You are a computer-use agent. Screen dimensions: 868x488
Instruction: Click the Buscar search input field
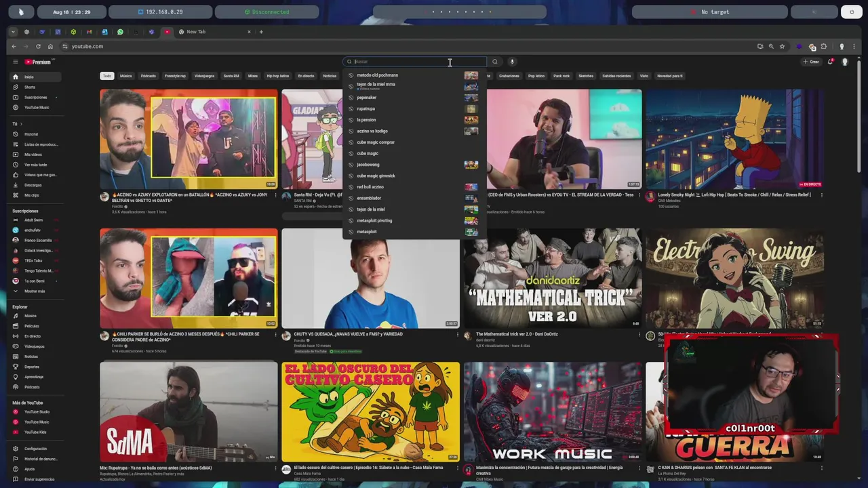pos(415,62)
